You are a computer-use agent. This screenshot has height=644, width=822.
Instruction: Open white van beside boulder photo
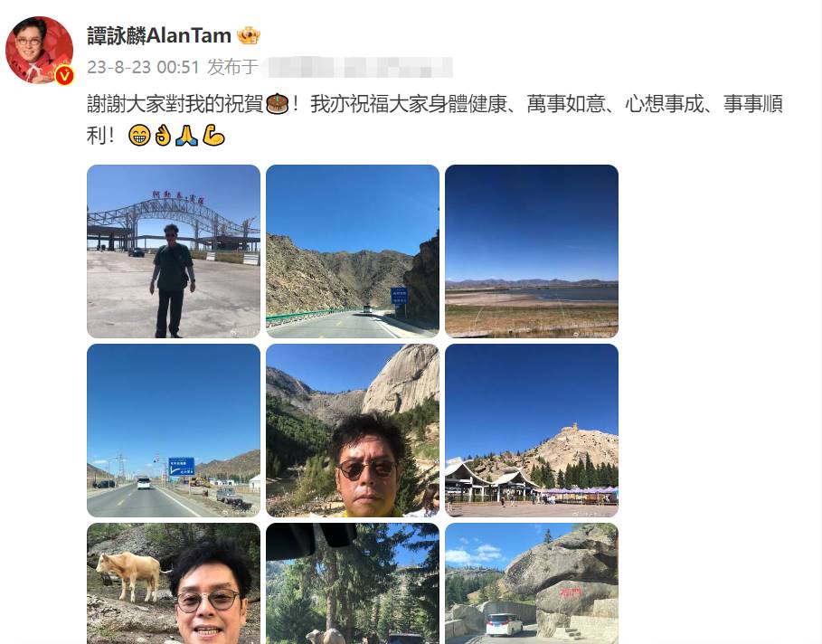[x=532, y=583]
